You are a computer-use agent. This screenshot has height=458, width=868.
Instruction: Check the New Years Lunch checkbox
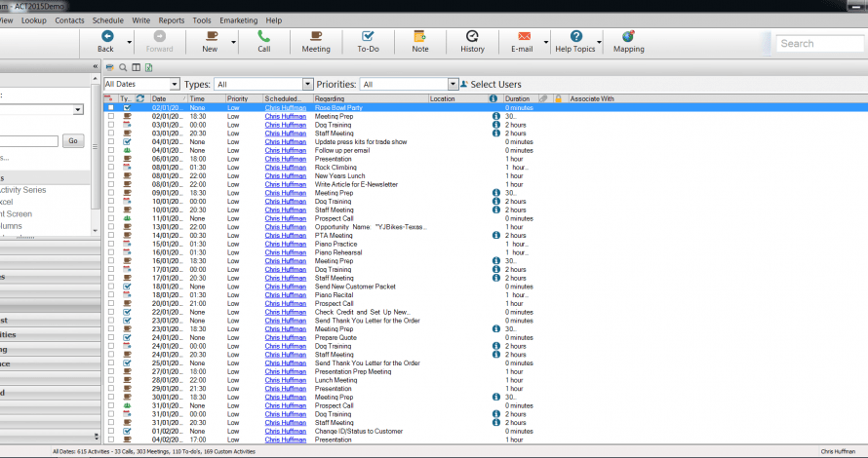pyautogui.click(x=111, y=176)
